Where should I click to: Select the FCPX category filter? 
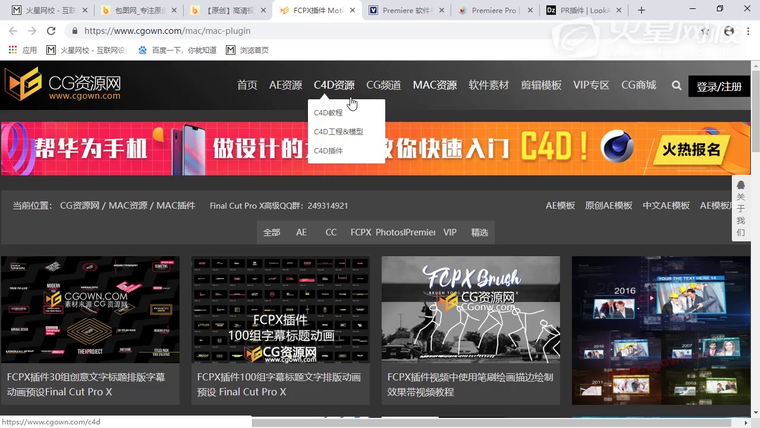360,232
